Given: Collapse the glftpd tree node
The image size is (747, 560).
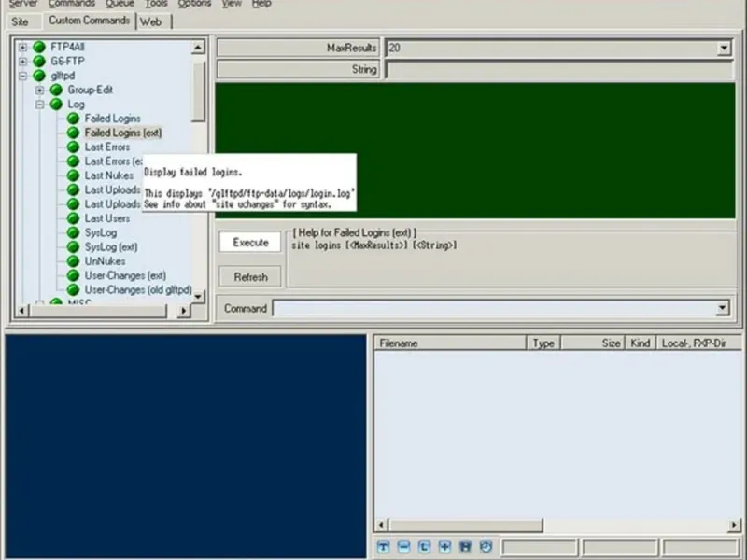Looking at the screenshot, I should (x=22, y=76).
